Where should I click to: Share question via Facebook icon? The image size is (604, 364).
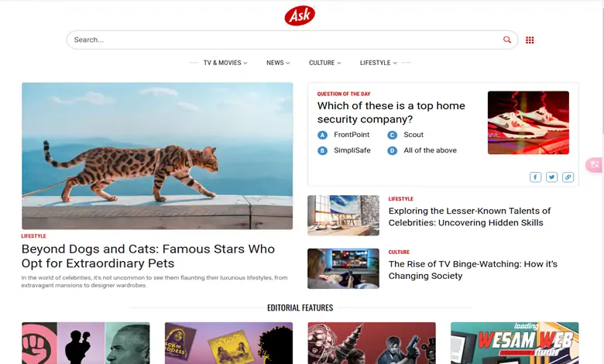coord(535,177)
